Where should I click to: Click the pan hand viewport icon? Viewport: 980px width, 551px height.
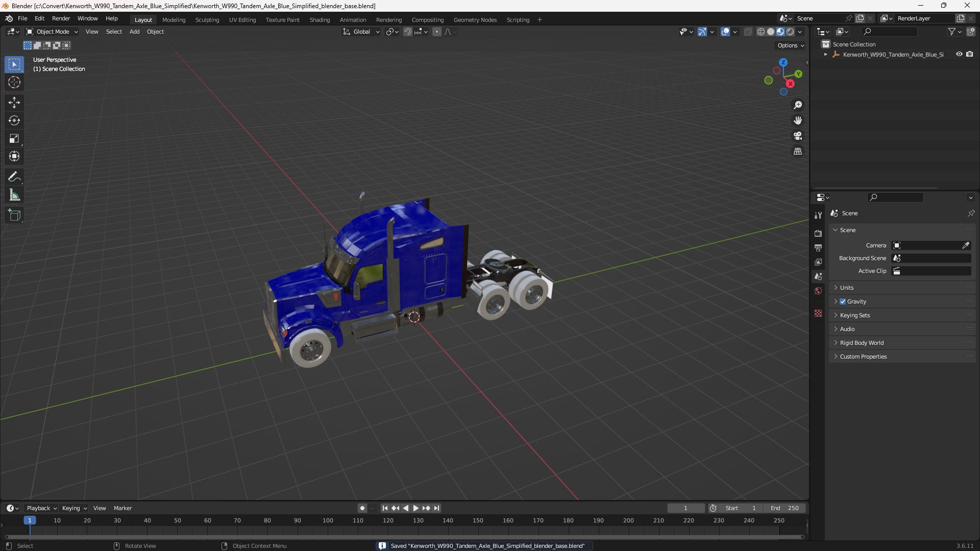coord(798,120)
